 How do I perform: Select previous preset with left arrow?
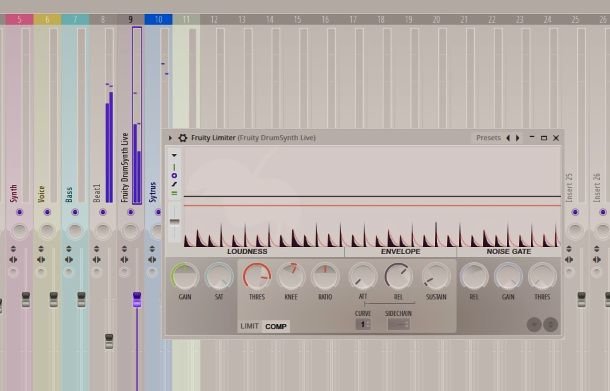508,138
